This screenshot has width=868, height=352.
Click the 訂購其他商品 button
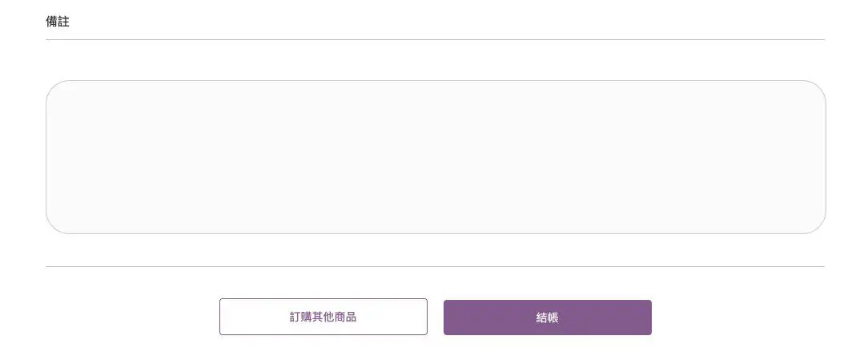click(323, 317)
